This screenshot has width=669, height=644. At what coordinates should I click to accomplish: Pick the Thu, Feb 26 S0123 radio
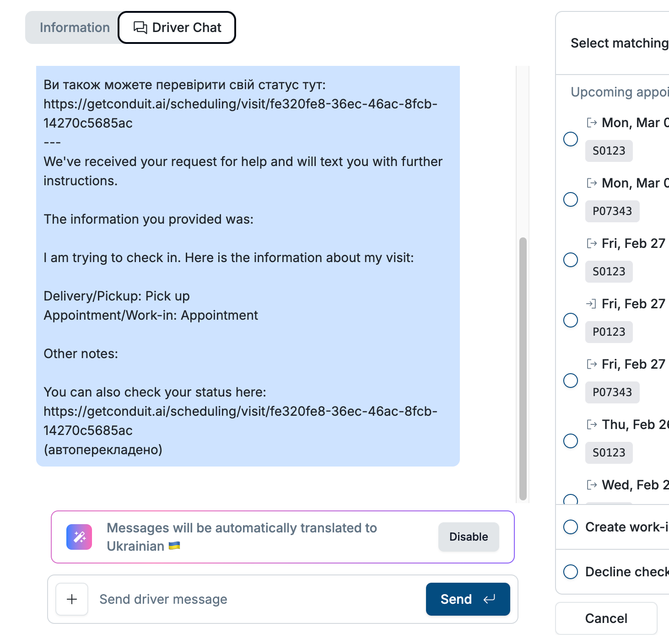(571, 441)
